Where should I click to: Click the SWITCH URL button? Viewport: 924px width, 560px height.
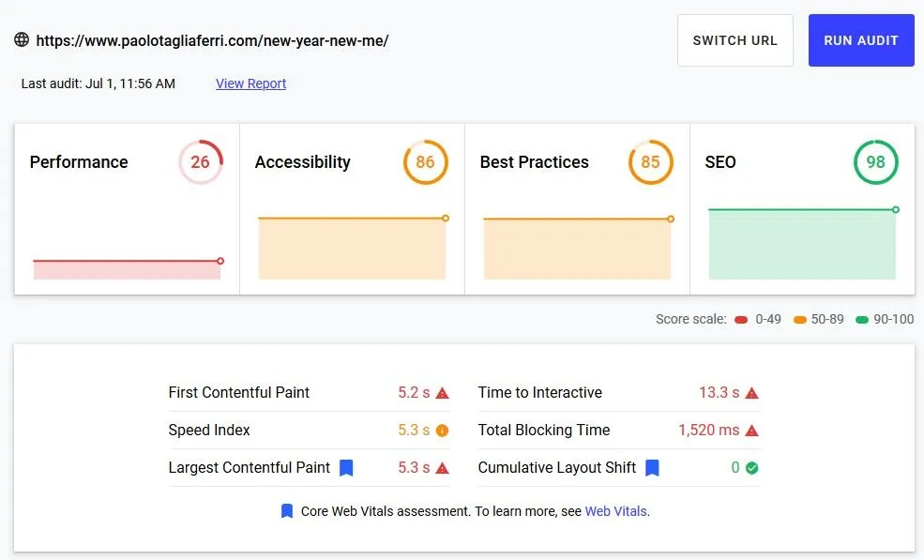click(735, 40)
